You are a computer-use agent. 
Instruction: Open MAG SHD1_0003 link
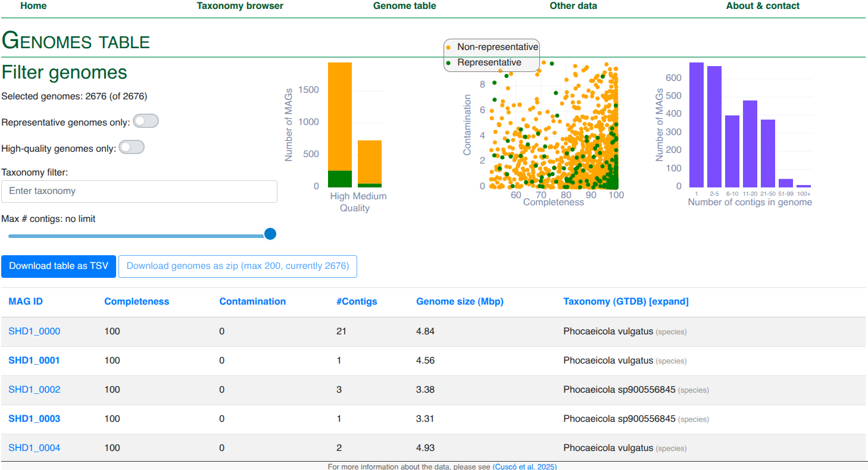(x=35, y=419)
